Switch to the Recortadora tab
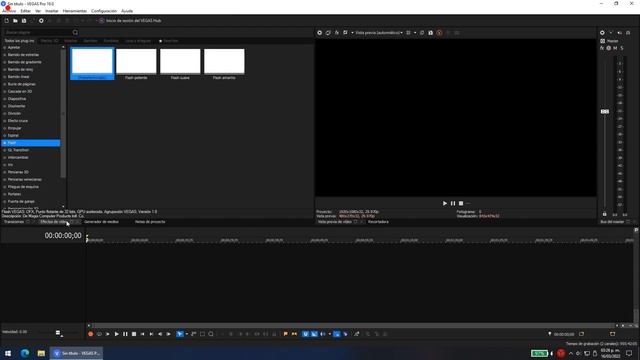 (x=378, y=222)
